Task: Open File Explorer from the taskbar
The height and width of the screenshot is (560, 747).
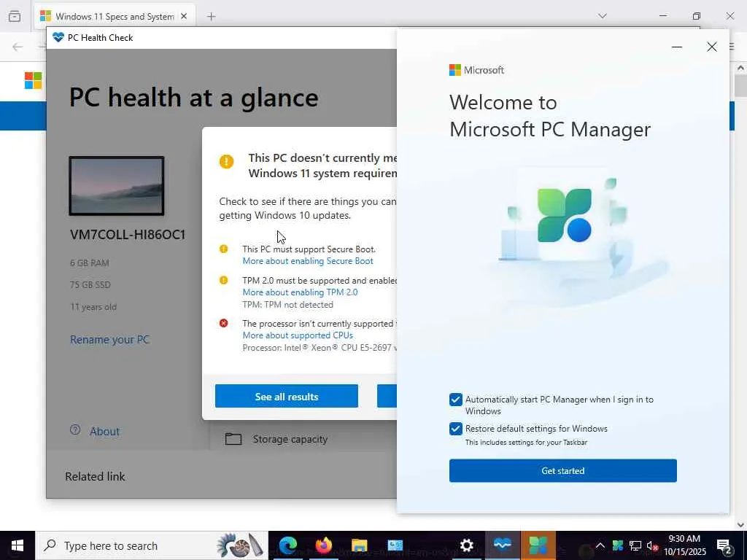Action: tap(359, 545)
